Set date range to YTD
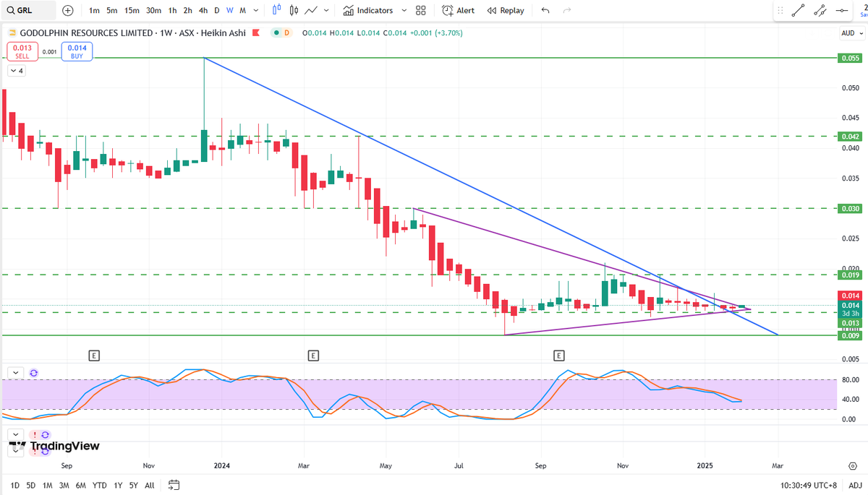Image resolution: width=868 pixels, height=495 pixels. click(x=101, y=485)
